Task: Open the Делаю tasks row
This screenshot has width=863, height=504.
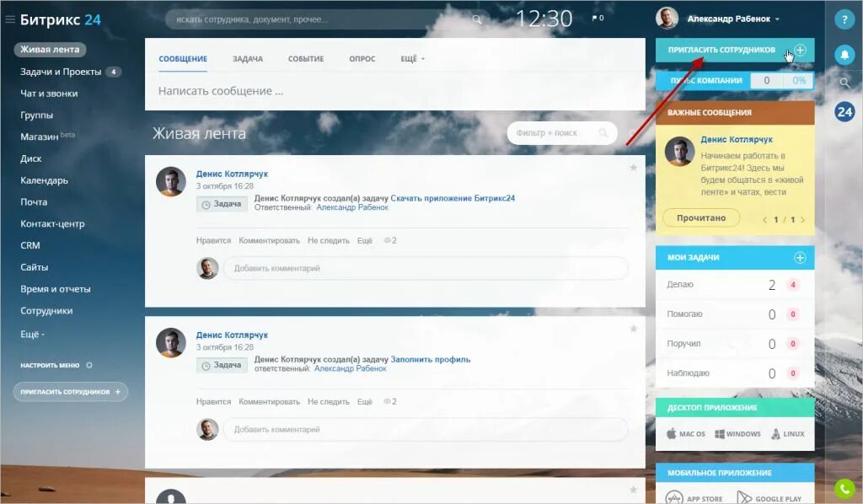Action: click(x=735, y=285)
